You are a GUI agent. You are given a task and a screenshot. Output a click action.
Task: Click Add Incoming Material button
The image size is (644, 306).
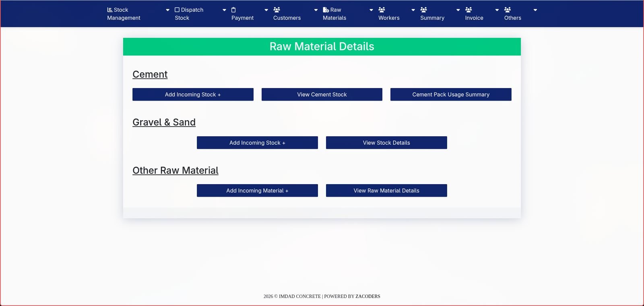(257, 191)
